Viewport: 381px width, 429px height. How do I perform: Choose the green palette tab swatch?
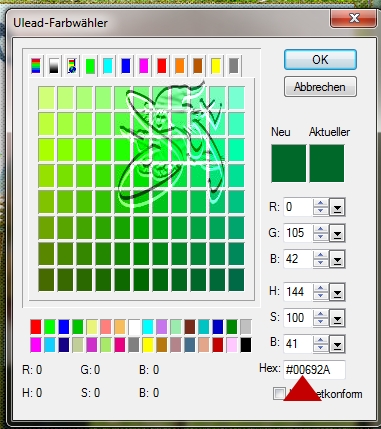(x=90, y=66)
